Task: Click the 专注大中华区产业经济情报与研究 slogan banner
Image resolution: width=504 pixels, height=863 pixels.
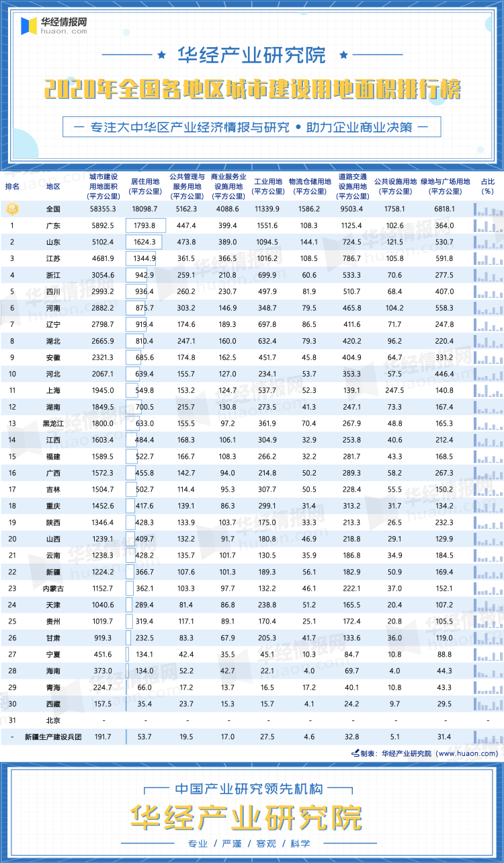Action: click(252, 126)
